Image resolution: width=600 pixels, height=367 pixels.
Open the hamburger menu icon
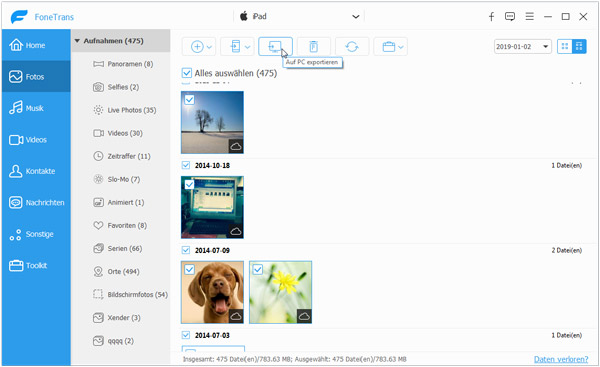coord(530,16)
